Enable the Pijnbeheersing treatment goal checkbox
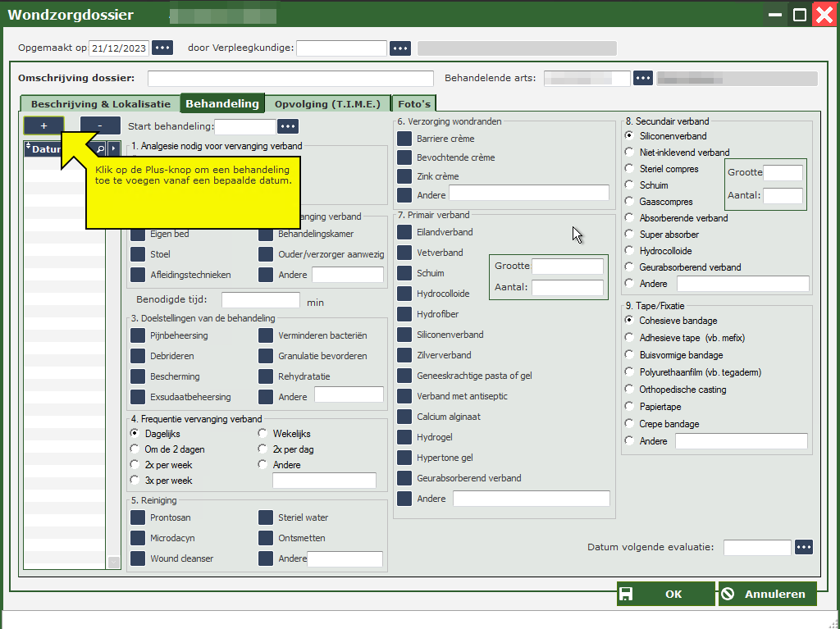Viewport: 840px width, 629px height. point(138,335)
